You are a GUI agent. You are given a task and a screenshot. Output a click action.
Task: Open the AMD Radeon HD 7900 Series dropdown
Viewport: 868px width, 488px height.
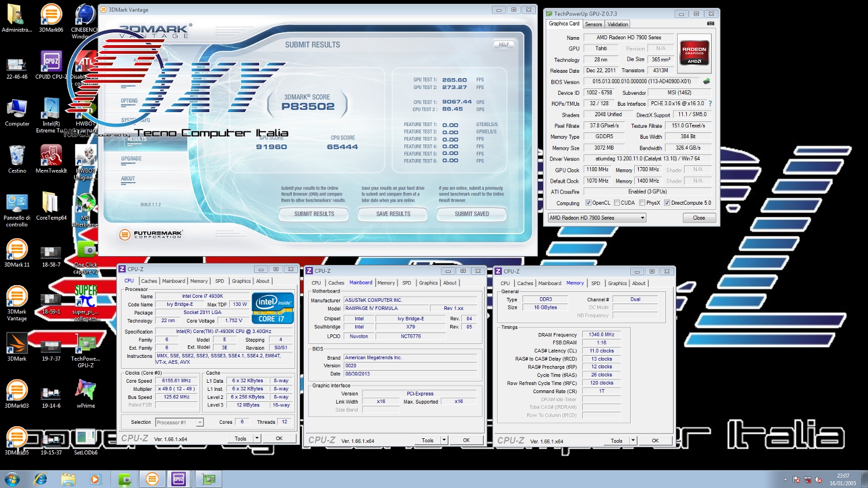coord(597,218)
